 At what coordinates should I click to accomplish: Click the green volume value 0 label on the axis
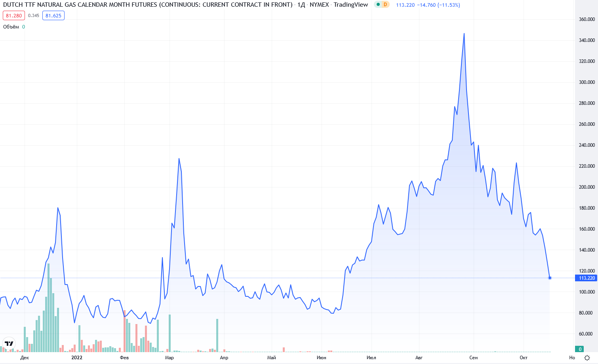(580, 349)
